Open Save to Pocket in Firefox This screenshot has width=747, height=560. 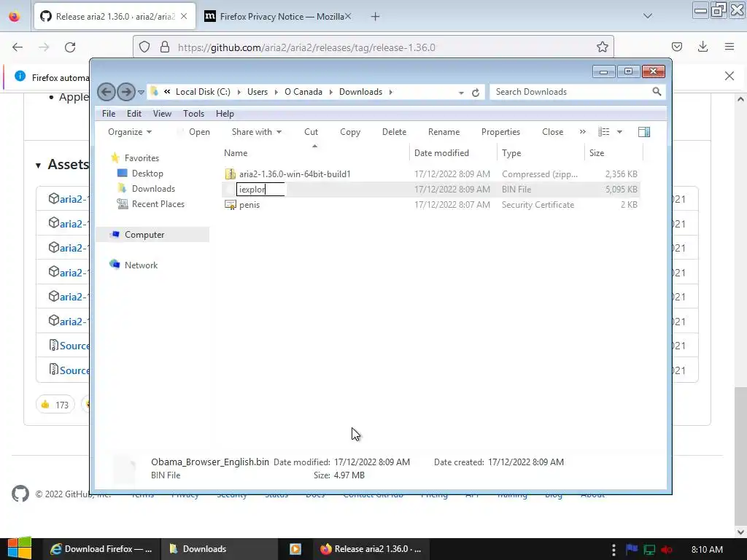tap(677, 47)
